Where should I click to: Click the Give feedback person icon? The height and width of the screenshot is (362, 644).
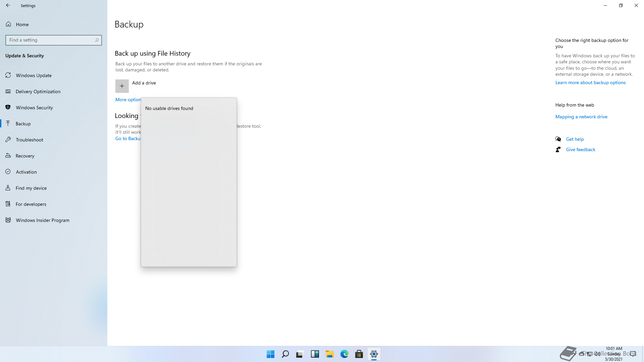[558, 149]
